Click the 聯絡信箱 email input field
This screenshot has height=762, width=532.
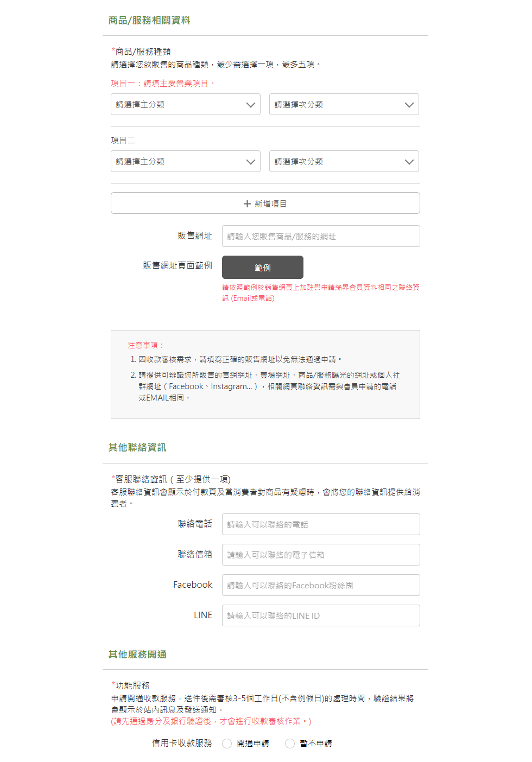click(x=321, y=555)
